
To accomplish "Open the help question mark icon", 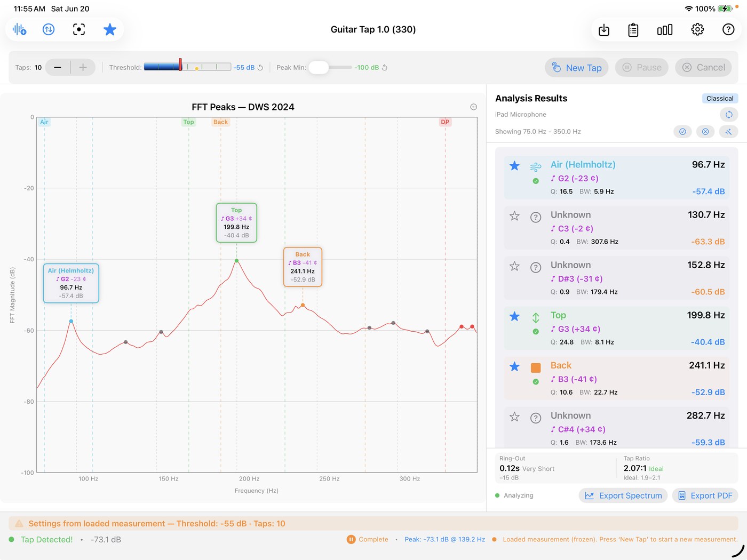I will pyautogui.click(x=728, y=29).
